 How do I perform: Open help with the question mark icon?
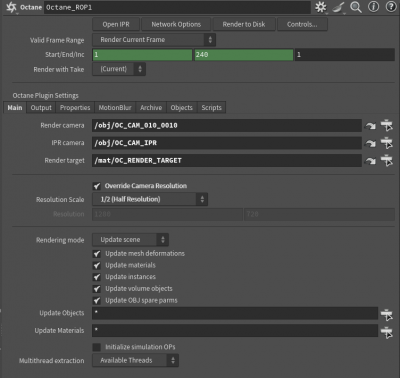tap(391, 7)
